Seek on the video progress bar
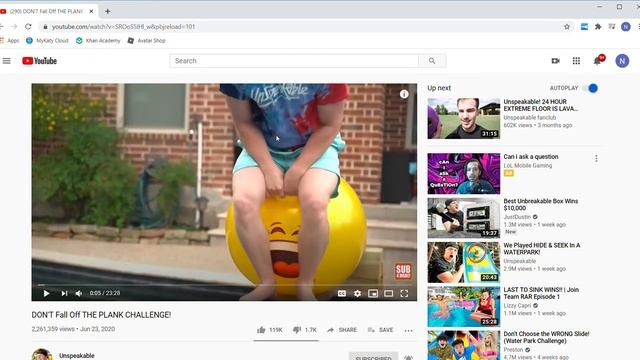 coord(224,284)
